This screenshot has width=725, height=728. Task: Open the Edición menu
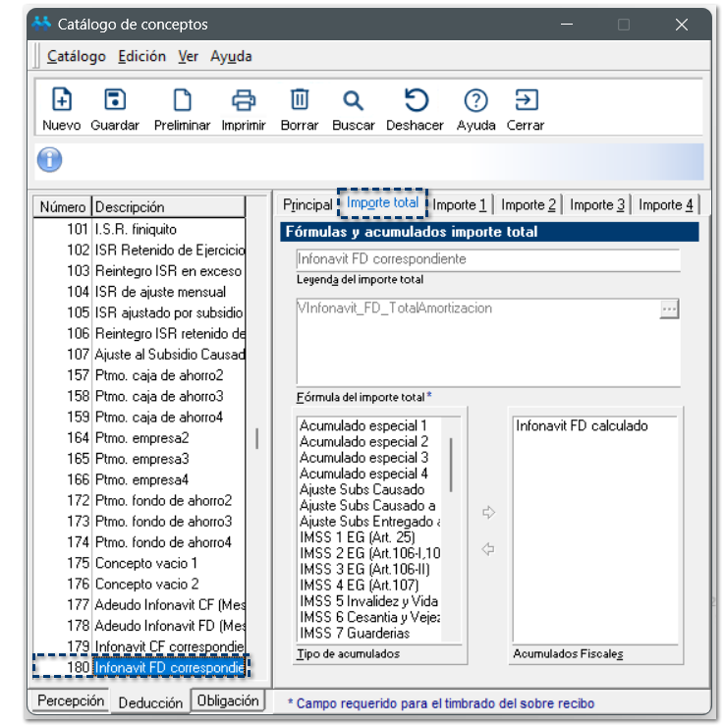point(141,56)
